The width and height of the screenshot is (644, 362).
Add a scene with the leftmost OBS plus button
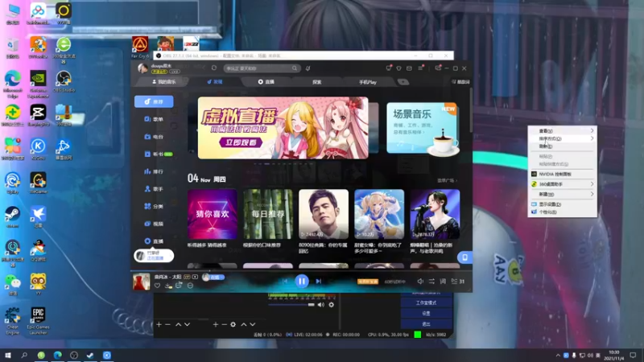click(x=159, y=325)
